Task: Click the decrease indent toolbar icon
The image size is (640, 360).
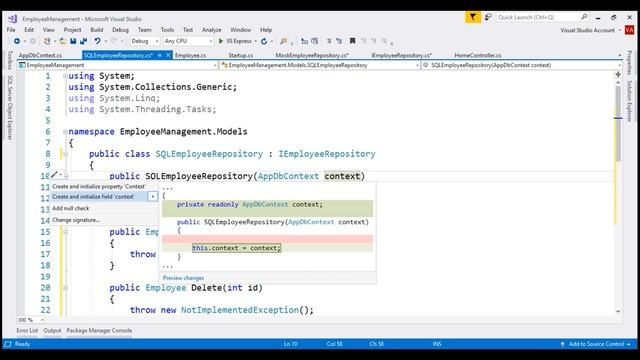Action: tap(329, 41)
